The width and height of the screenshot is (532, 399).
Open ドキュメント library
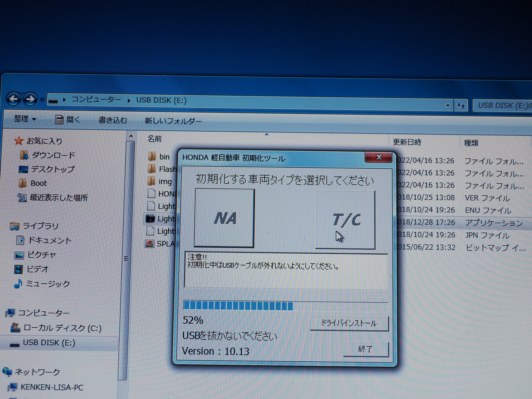click(44, 240)
